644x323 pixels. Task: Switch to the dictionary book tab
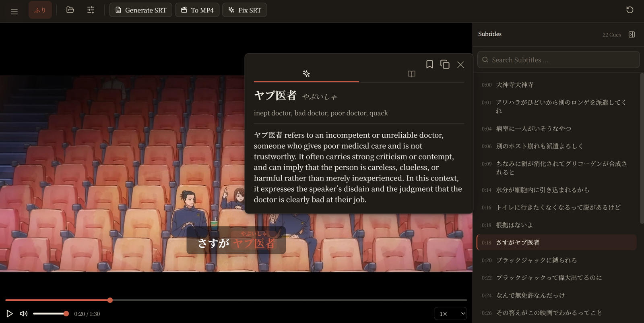click(x=411, y=74)
